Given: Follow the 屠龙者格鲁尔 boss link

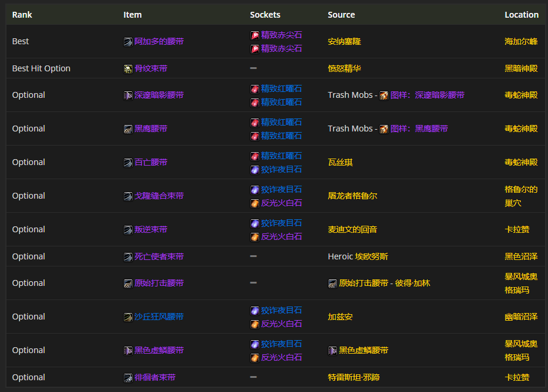Looking at the screenshot, I should point(352,196).
